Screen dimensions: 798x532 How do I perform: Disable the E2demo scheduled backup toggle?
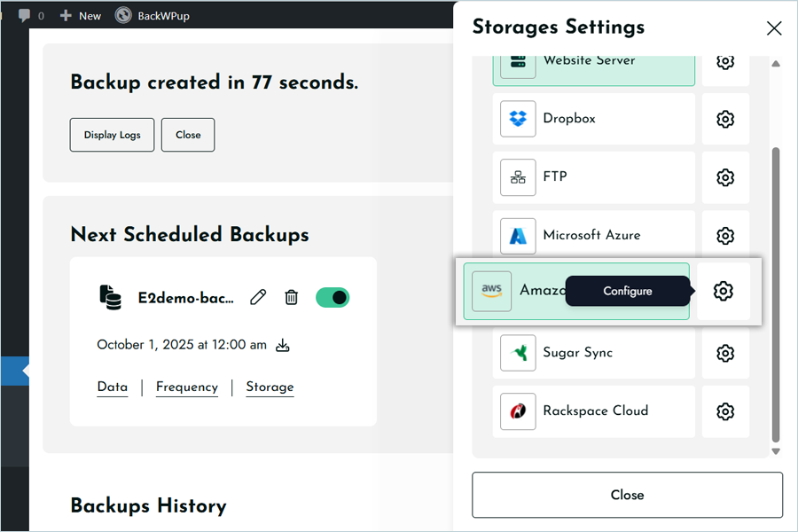pos(332,297)
